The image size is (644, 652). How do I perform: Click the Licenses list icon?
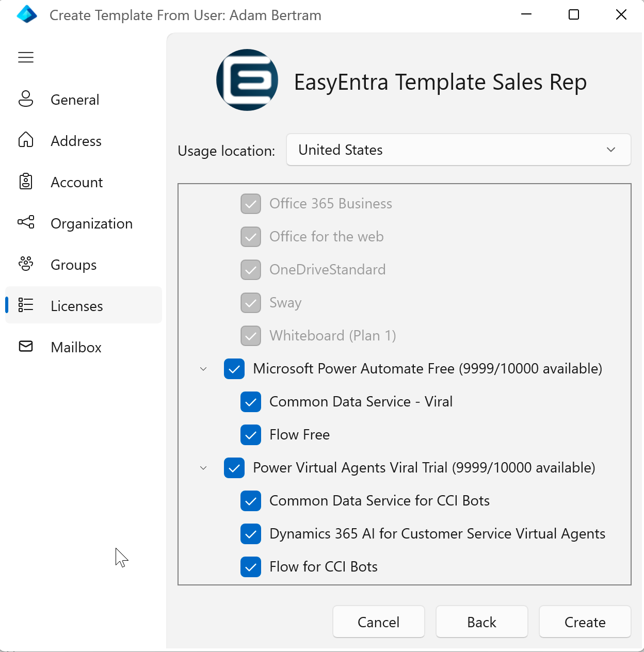[x=25, y=305]
